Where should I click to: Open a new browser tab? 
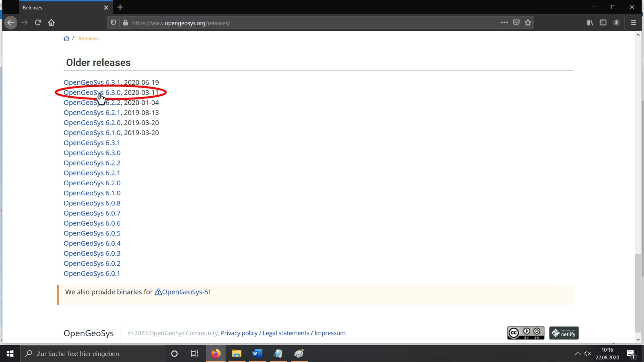pyautogui.click(x=120, y=7)
